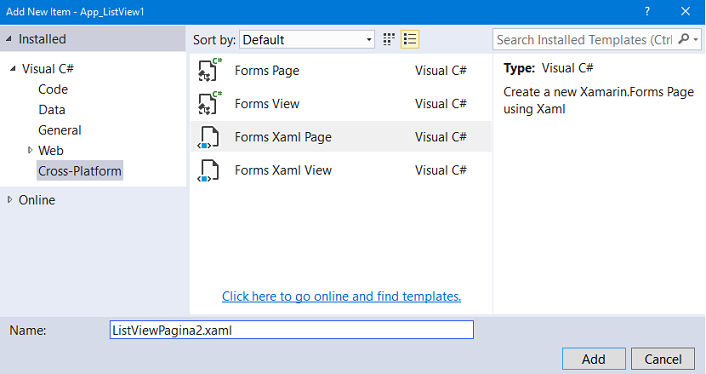Click the Add button
706x374 pixels.
pyautogui.click(x=593, y=359)
